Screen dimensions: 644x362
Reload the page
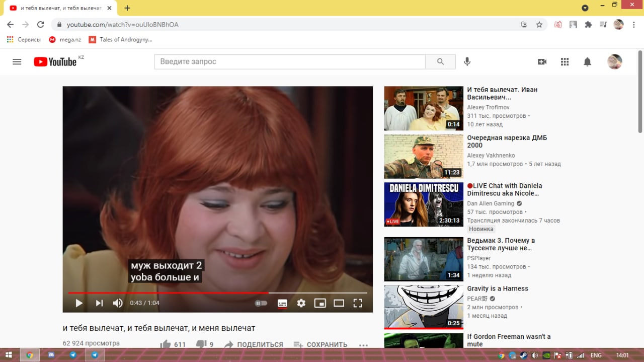41,24
